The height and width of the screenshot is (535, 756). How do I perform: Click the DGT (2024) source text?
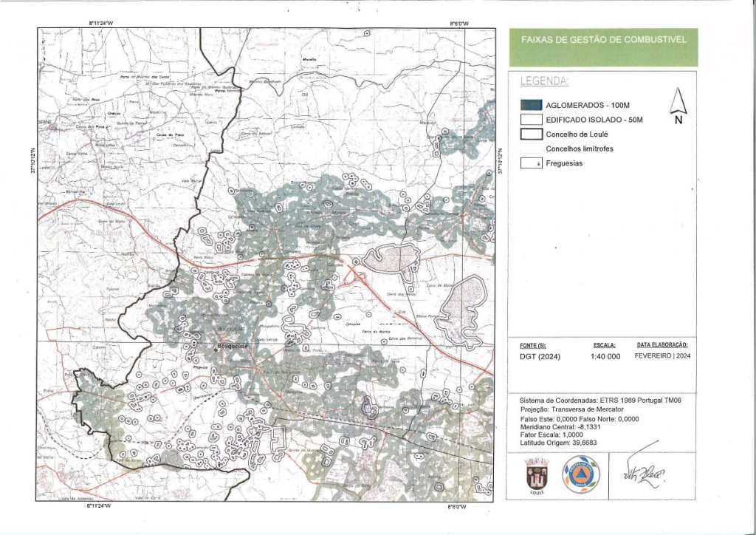click(x=539, y=356)
